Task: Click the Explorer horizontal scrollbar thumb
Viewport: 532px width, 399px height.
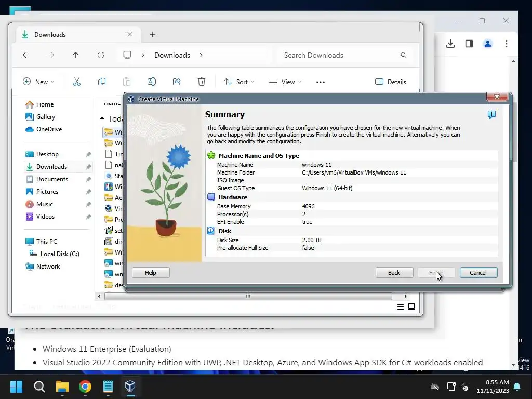Action: click(248, 296)
